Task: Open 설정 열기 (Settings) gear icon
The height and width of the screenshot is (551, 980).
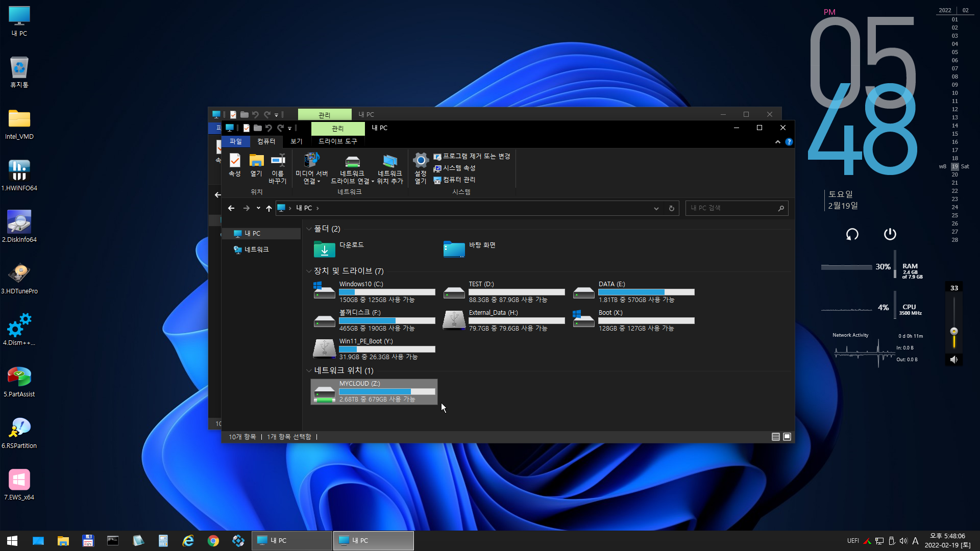Action: [421, 168]
